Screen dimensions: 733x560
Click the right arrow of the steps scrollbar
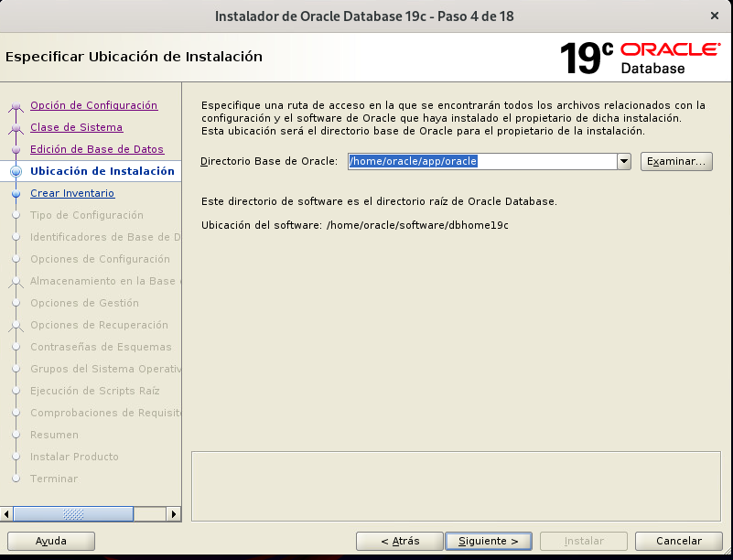(175, 514)
